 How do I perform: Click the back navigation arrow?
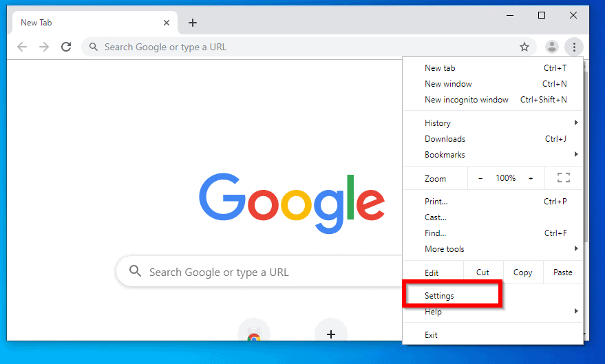point(22,47)
